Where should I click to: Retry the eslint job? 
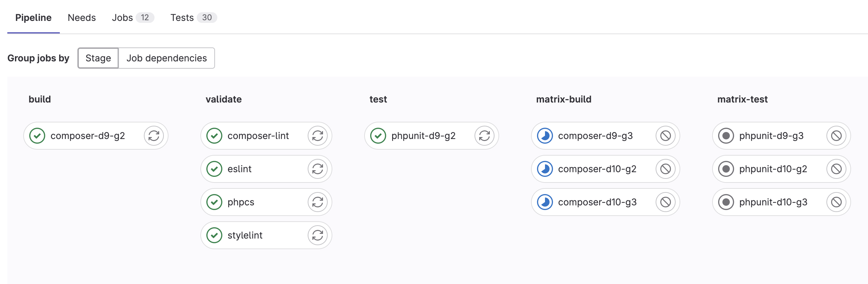click(x=318, y=169)
